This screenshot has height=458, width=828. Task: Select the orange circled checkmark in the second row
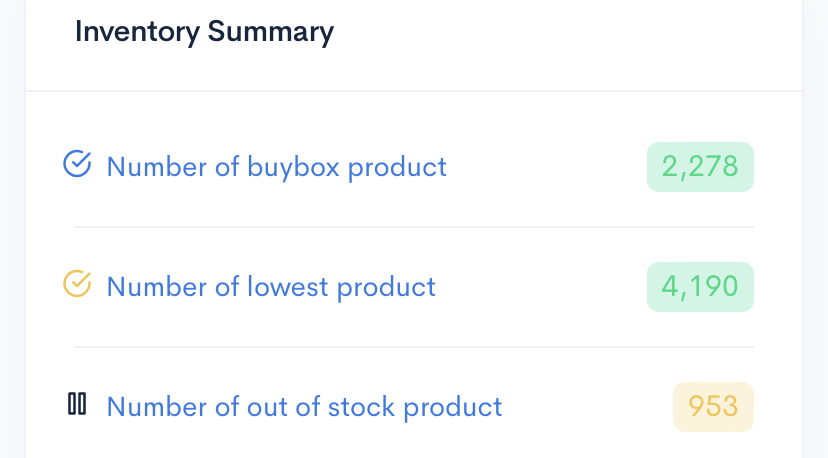(77, 284)
